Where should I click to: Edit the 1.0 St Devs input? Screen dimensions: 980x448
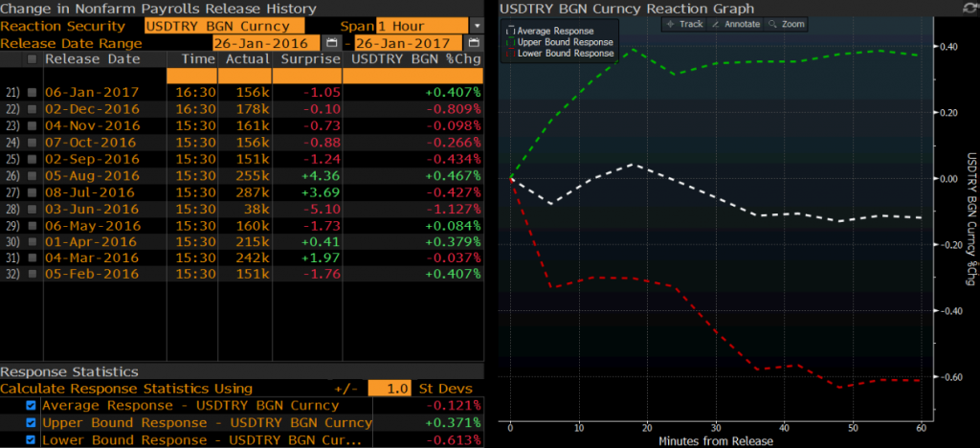[x=390, y=389]
